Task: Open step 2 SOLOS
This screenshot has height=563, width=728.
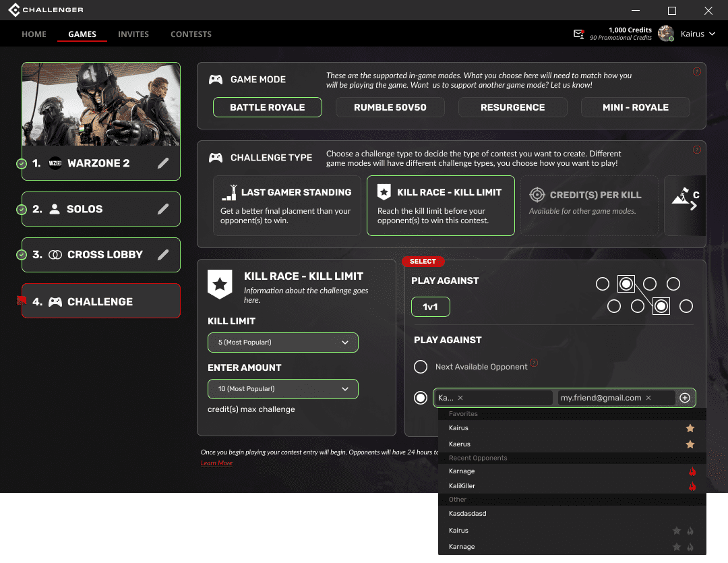Action: tap(100, 209)
